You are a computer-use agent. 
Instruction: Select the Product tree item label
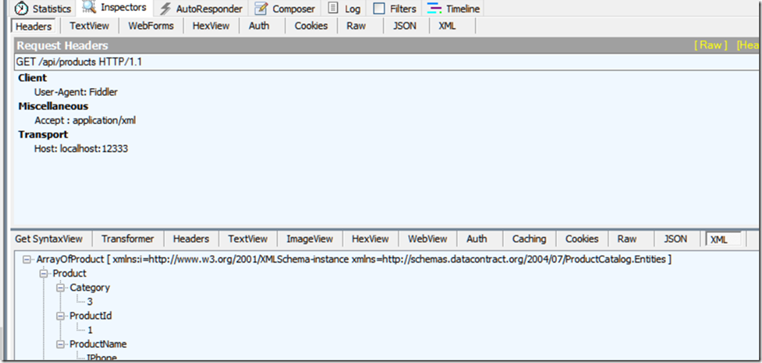pyautogui.click(x=69, y=274)
